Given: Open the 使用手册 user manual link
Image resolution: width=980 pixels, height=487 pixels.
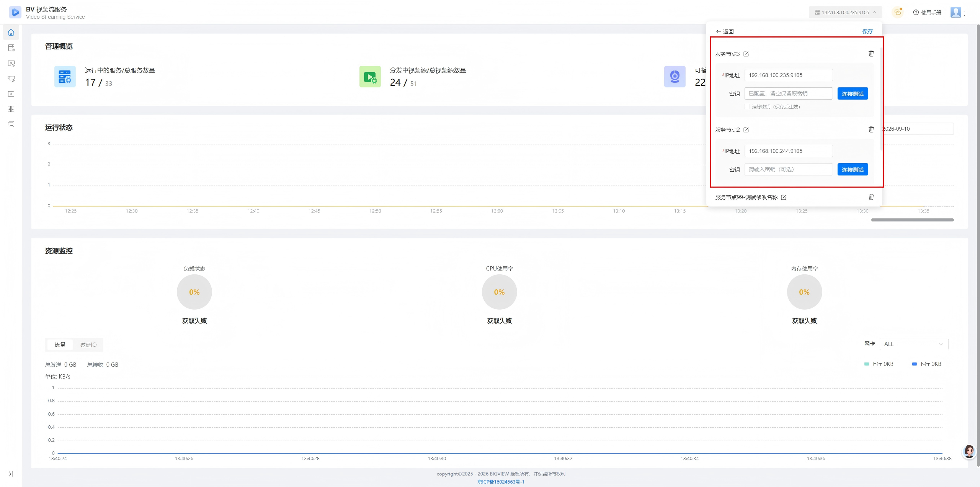Looking at the screenshot, I should click(927, 12).
